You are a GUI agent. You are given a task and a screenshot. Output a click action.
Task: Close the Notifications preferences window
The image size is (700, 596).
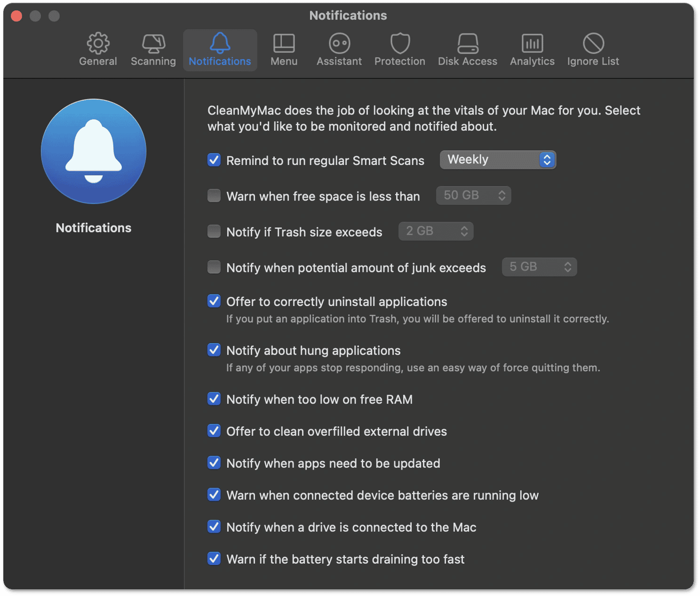tap(17, 16)
